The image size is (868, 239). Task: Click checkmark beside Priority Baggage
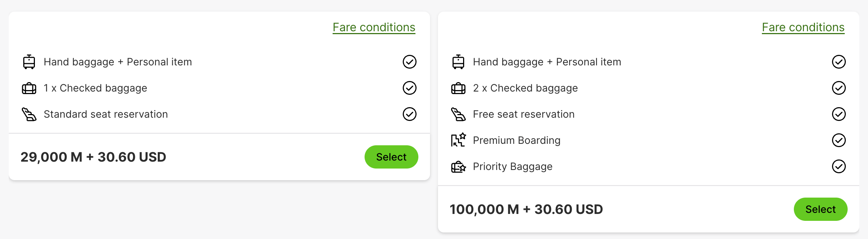coord(839,166)
